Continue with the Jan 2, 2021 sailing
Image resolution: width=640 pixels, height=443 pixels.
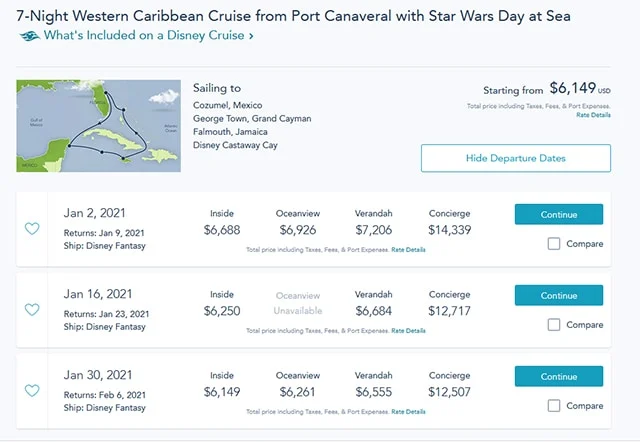[559, 214]
